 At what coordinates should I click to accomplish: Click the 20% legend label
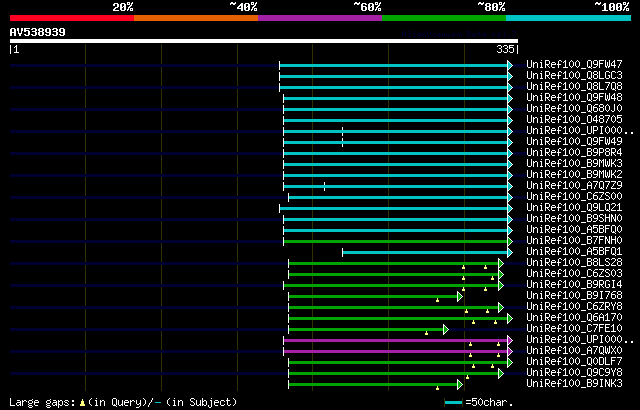point(123,7)
